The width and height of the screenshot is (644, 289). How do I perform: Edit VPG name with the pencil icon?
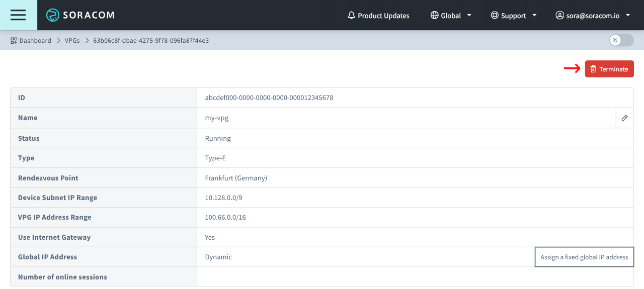point(624,118)
